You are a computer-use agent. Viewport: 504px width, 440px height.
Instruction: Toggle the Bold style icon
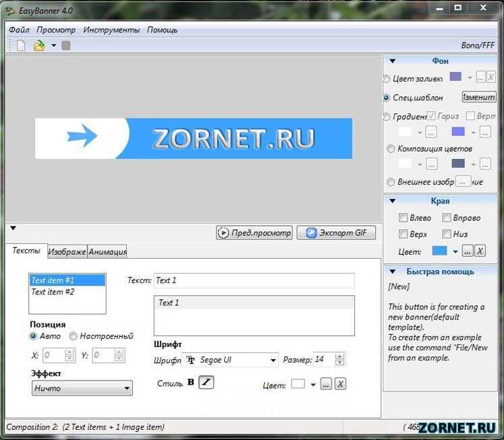coord(191,382)
